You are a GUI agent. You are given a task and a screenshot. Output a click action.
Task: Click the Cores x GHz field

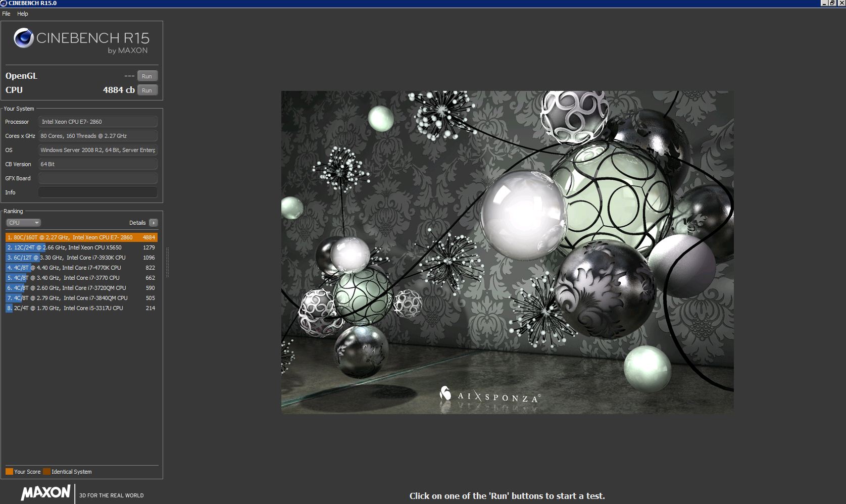[98, 136]
